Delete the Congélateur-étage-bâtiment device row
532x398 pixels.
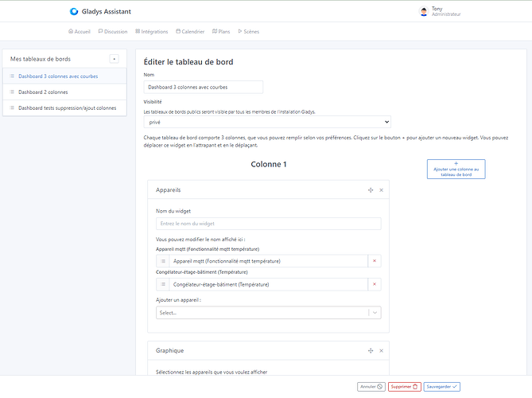pyautogui.click(x=375, y=284)
